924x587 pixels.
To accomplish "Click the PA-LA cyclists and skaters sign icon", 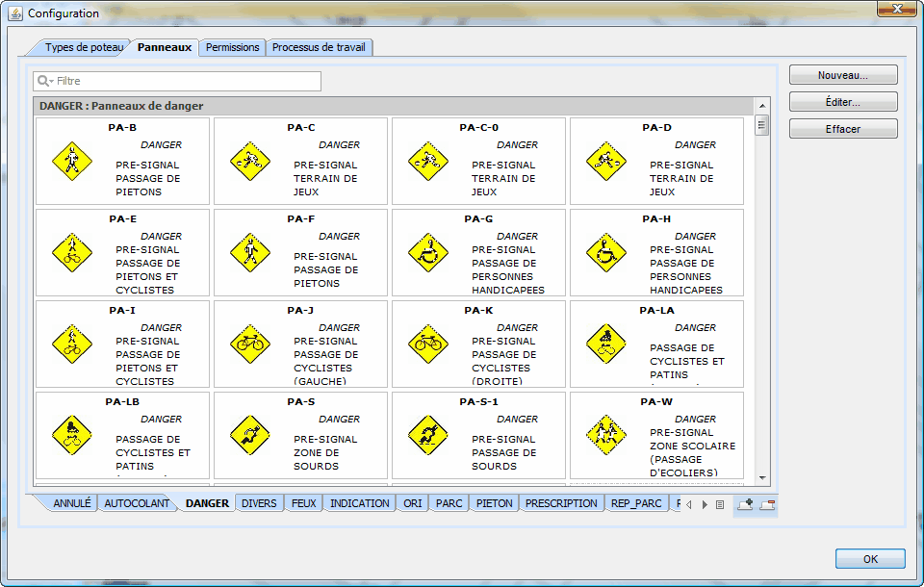I will coord(605,344).
